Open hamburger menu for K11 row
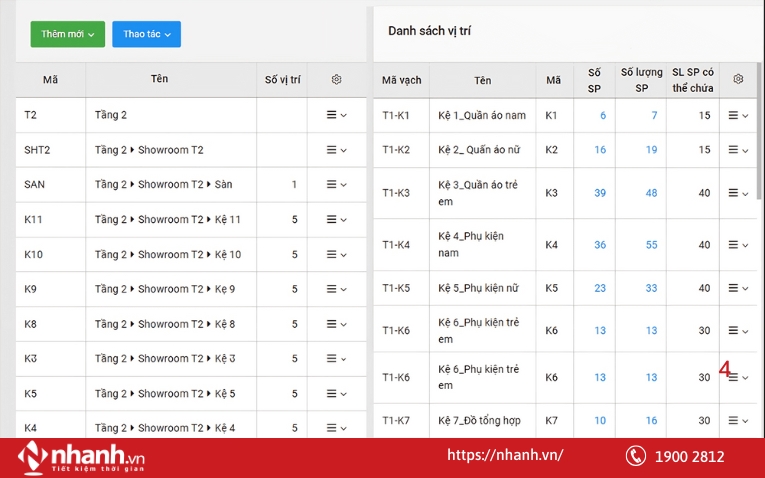The height and width of the screenshot is (478, 765). coord(336,220)
